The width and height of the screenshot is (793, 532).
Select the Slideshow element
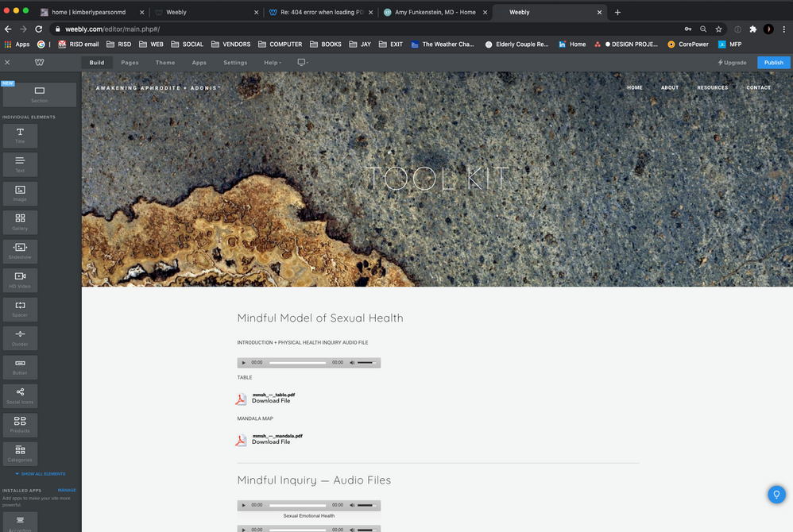[20, 251]
